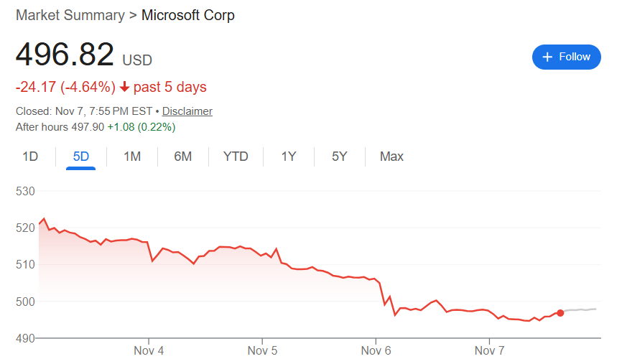Click the Follow button
This screenshot has height=364, width=622.
click(566, 57)
